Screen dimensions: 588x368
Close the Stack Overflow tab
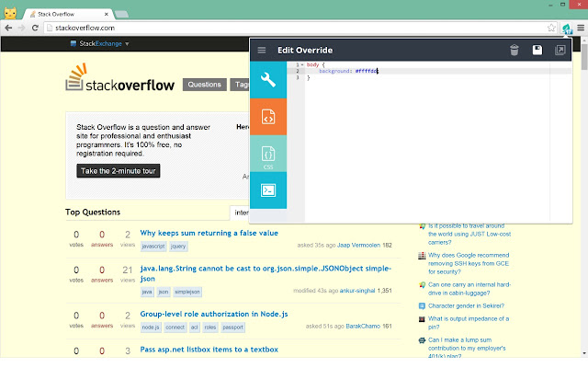[x=107, y=15]
